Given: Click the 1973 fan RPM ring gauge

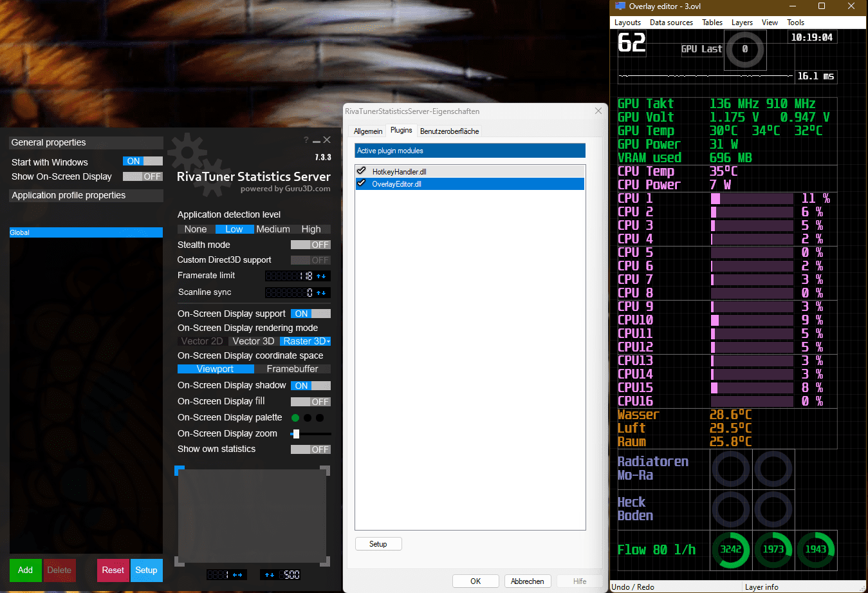Looking at the screenshot, I should click(773, 549).
